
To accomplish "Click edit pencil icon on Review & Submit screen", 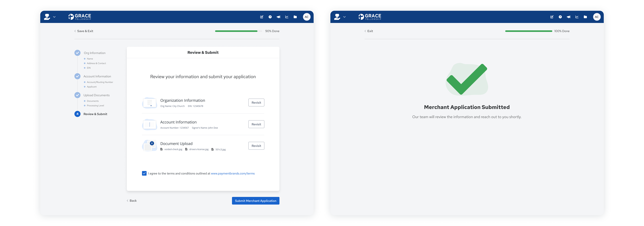I will pos(261,17).
